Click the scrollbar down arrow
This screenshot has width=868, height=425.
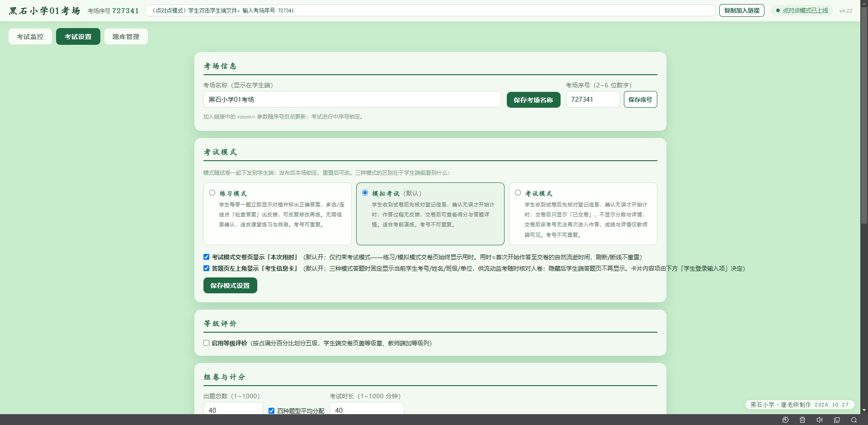[x=864, y=410]
